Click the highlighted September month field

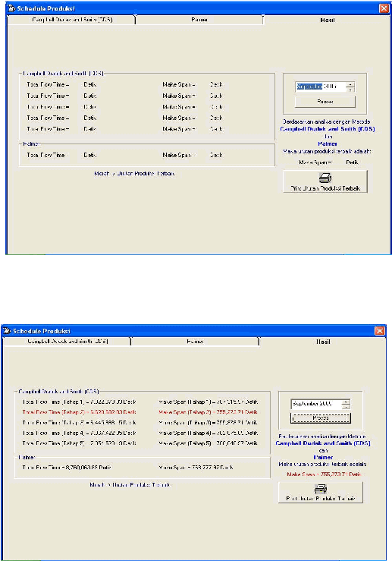(309, 87)
